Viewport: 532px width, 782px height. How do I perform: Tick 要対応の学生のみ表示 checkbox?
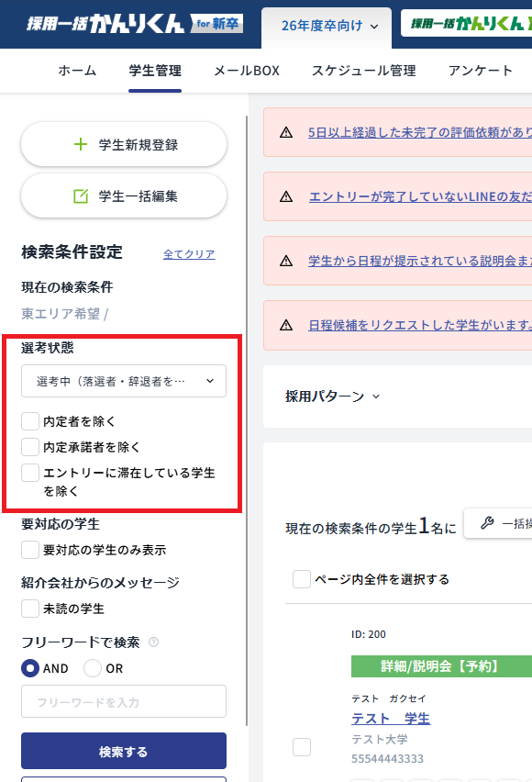pos(30,550)
